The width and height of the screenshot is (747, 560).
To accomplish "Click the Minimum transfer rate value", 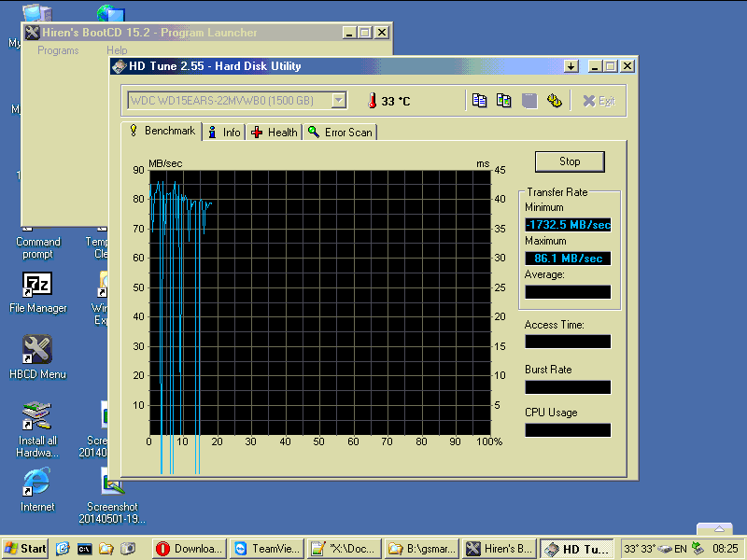I will click(x=568, y=225).
